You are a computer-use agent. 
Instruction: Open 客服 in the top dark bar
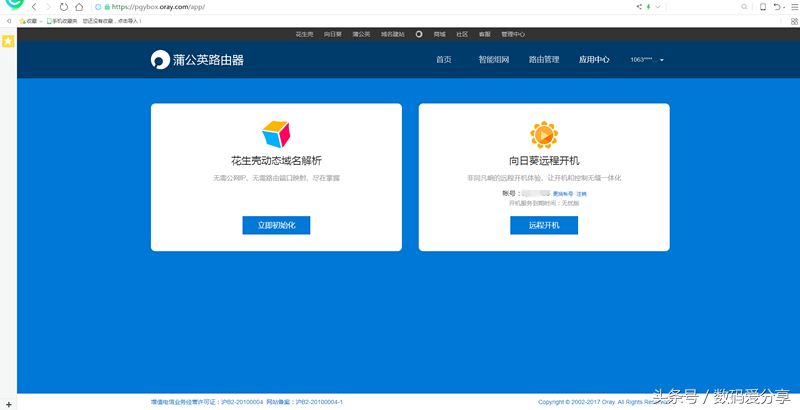click(484, 34)
